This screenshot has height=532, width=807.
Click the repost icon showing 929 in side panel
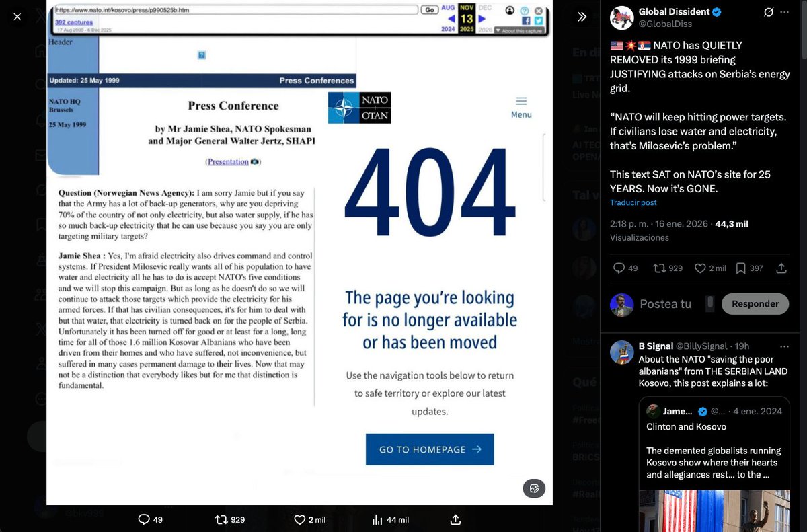point(660,268)
